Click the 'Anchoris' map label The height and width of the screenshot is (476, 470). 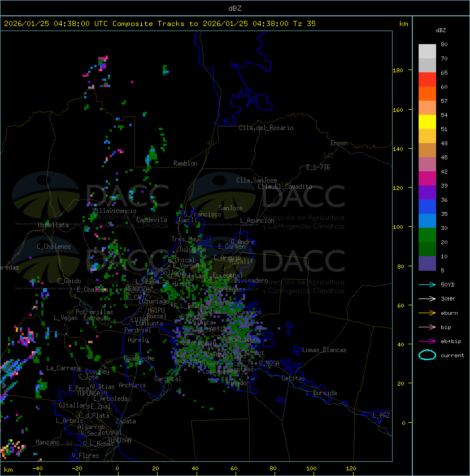tap(132, 385)
